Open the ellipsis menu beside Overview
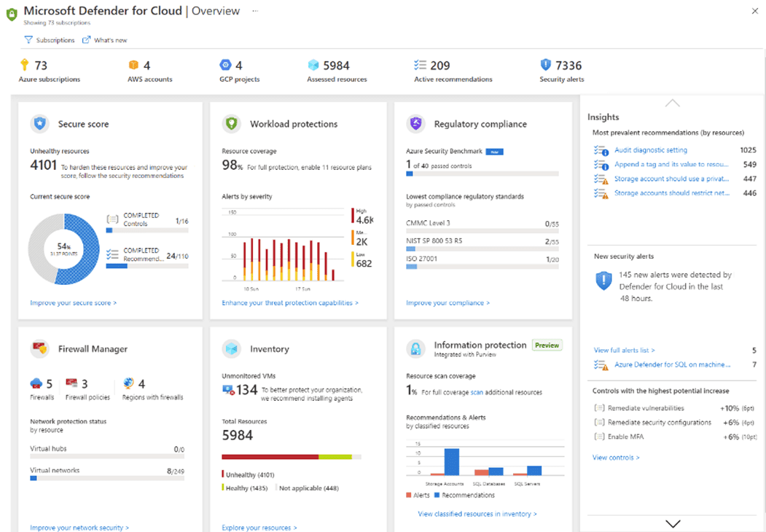 click(255, 11)
